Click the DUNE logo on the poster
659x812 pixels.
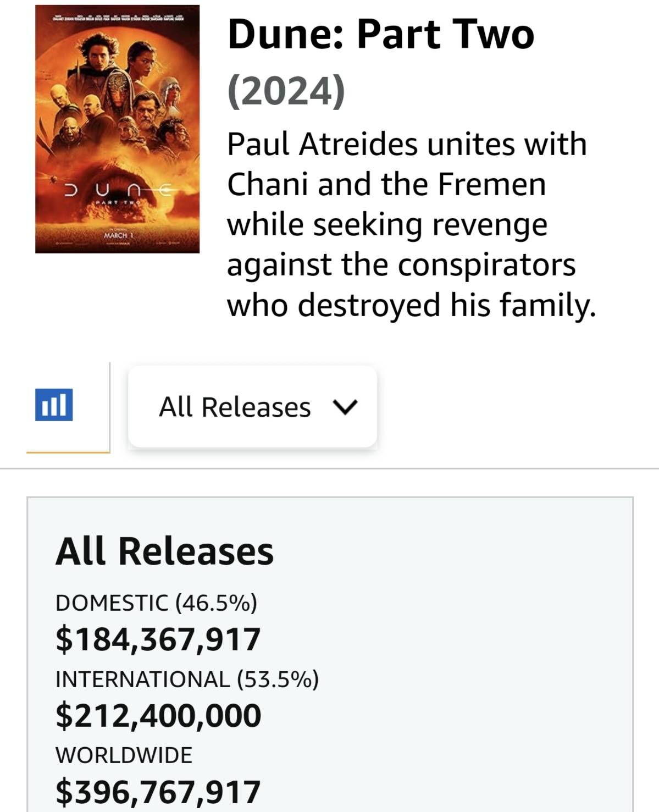117,191
